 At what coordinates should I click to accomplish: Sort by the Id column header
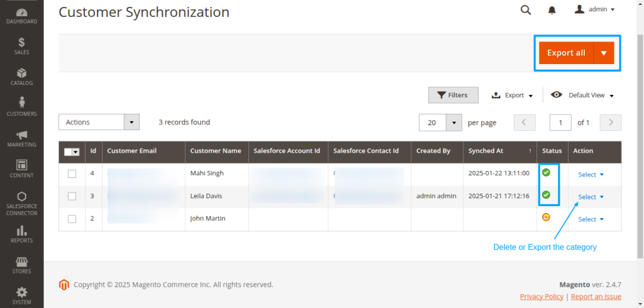pyautogui.click(x=94, y=151)
